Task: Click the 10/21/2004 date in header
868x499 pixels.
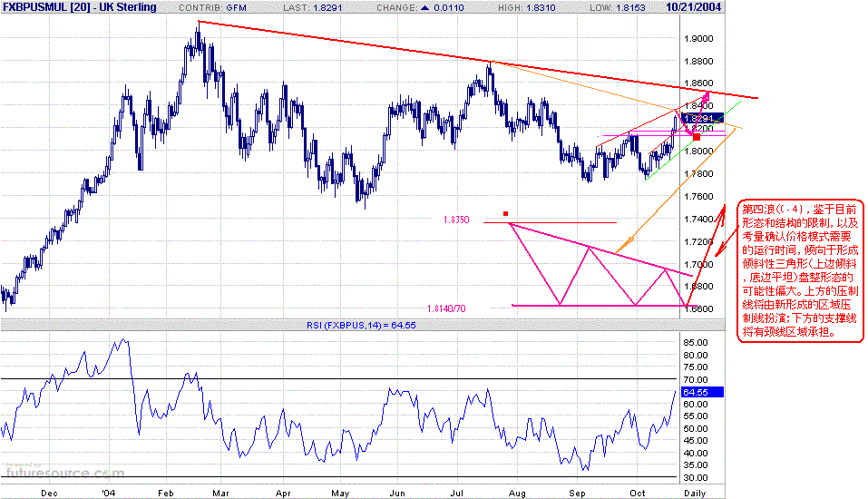Action: click(x=693, y=7)
